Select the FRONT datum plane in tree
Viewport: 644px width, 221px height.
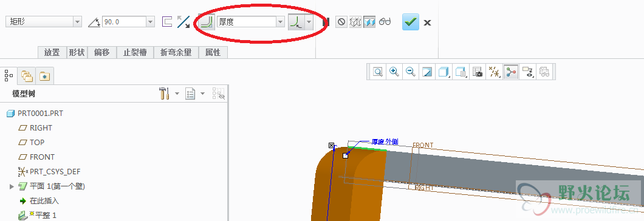coord(36,157)
